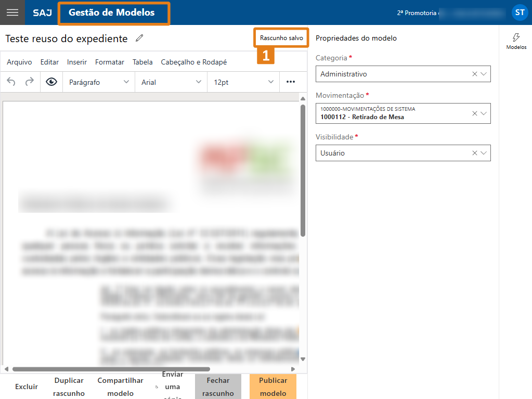The image size is (532, 399).
Task: Clear the Visibilidade Usuário selection
Action: 474,153
